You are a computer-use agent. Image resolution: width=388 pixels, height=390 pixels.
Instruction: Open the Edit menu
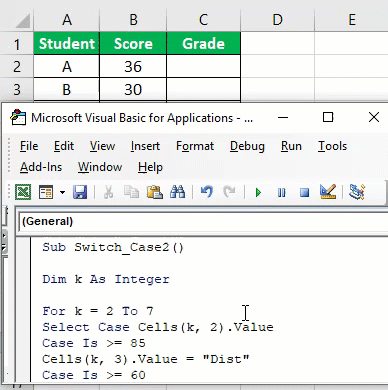(64, 146)
